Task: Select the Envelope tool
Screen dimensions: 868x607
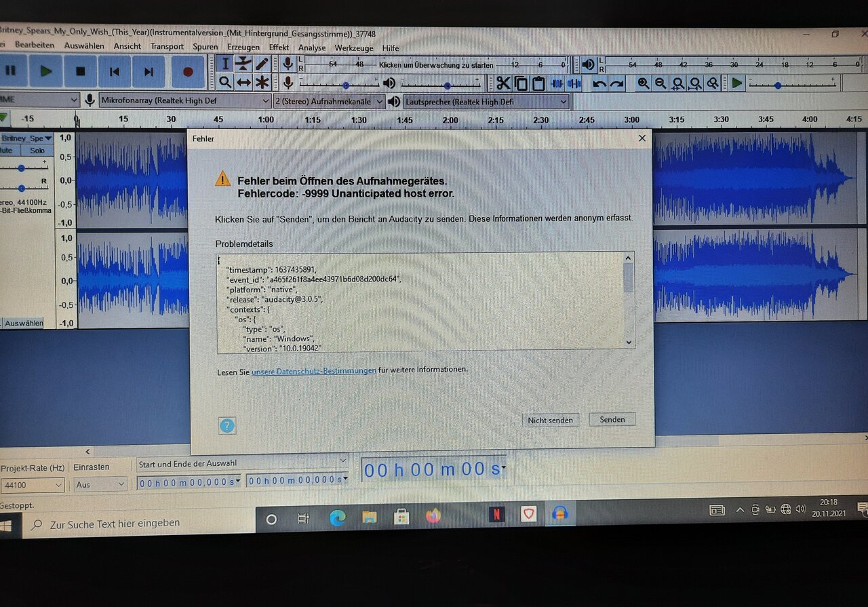Action: click(244, 64)
